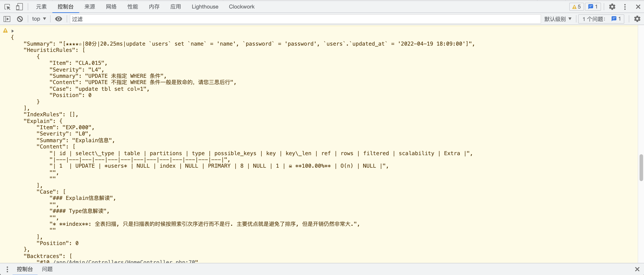The image size is (644, 275).
Task: Click the 过滤 filter input field
Action: (300, 19)
